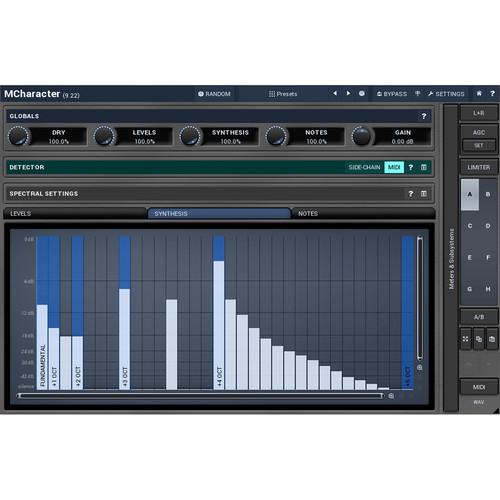Image resolution: width=500 pixels, height=500 pixels.
Task: Click the DRY 100.0% value field
Action: point(59,142)
